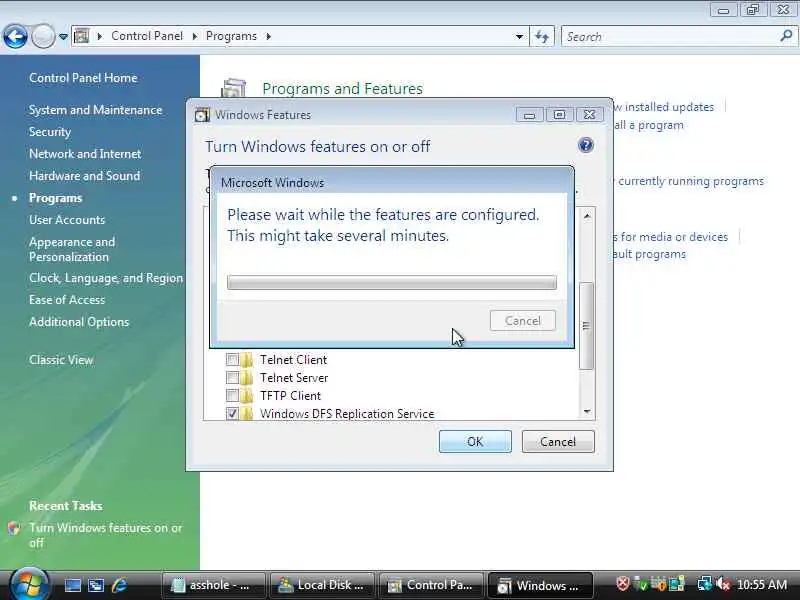This screenshot has width=800, height=600.
Task: Open Clock, Language, and Region category
Action: pos(106,278)
